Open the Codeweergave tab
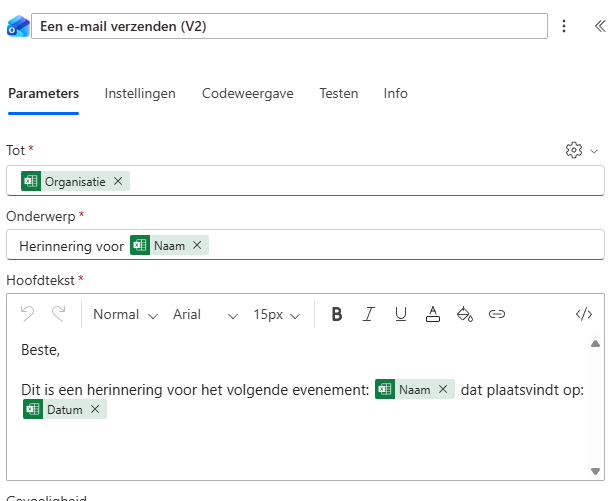614x501 pixels. 247,93
